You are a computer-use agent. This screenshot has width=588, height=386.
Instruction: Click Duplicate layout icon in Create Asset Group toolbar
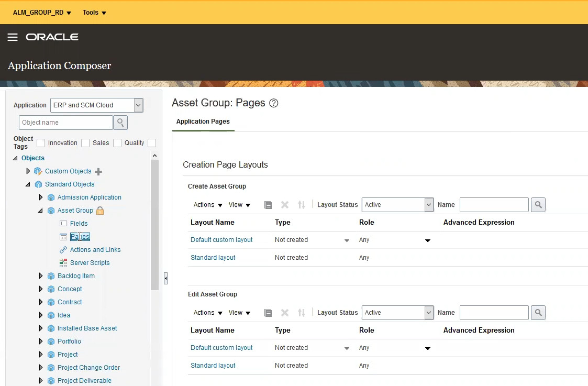tap(268, 205)
